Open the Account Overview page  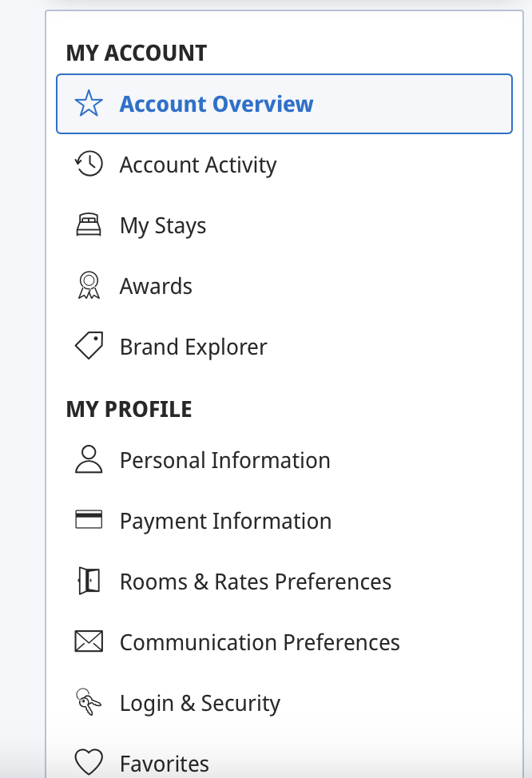(x=216, y=104)
